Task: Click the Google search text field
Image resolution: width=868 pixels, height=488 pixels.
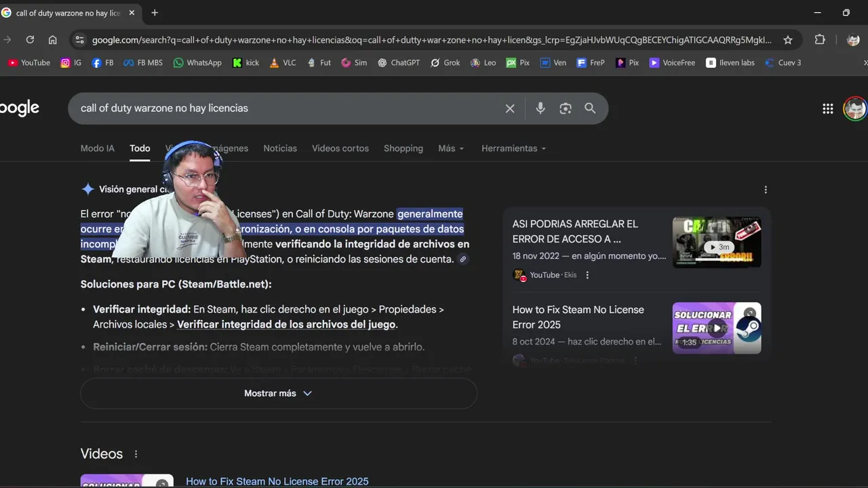Action: 288,108
